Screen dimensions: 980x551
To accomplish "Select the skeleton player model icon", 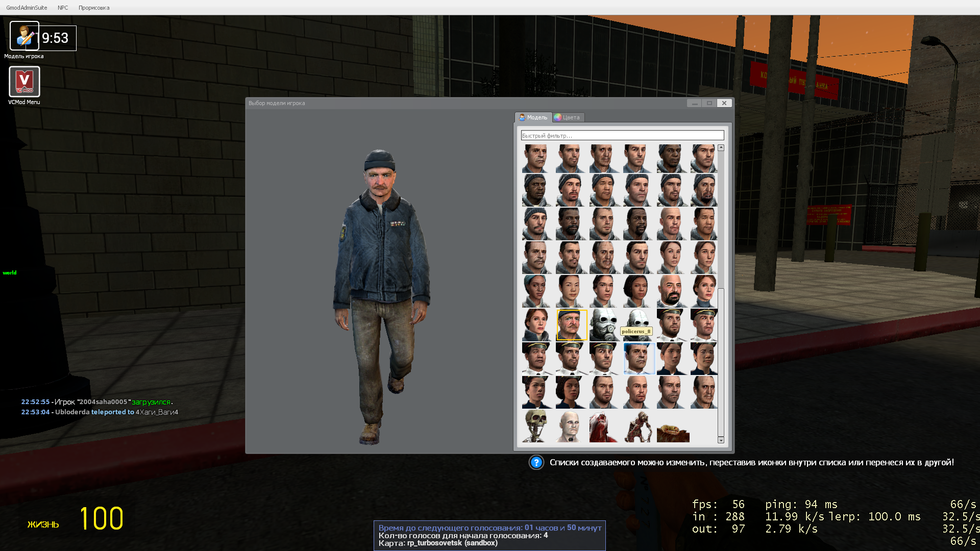I will pos(536,426).
